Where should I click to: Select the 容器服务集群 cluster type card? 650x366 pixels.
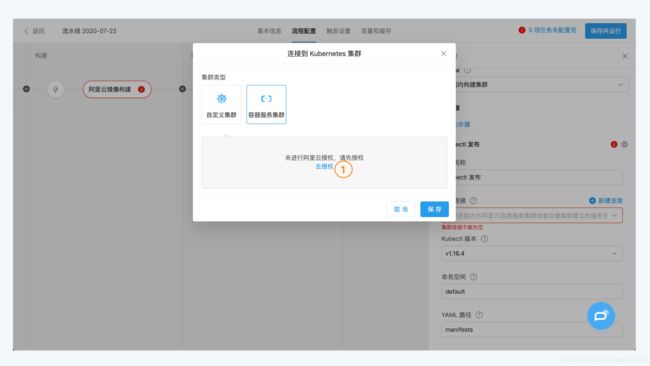(266, 104)
